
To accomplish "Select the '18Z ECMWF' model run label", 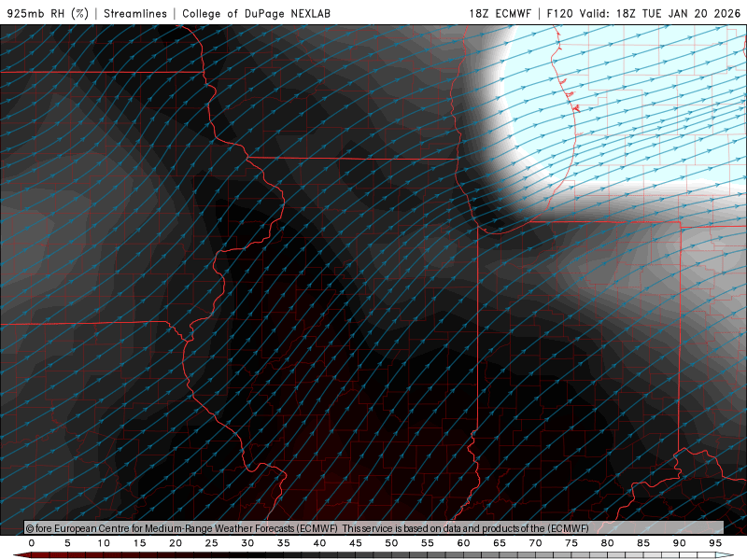I will click(500, 13).
